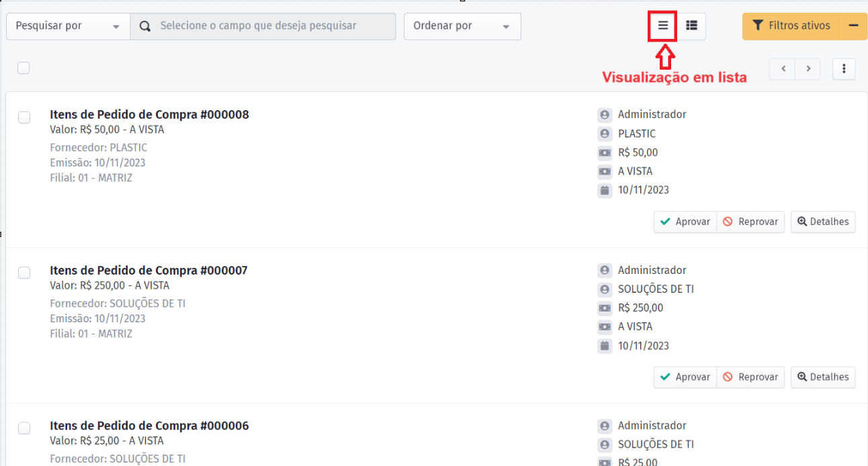The height and width of the screenshot is (466, 868).
Task: Check the box for order #000007
Action: [24, 273]
